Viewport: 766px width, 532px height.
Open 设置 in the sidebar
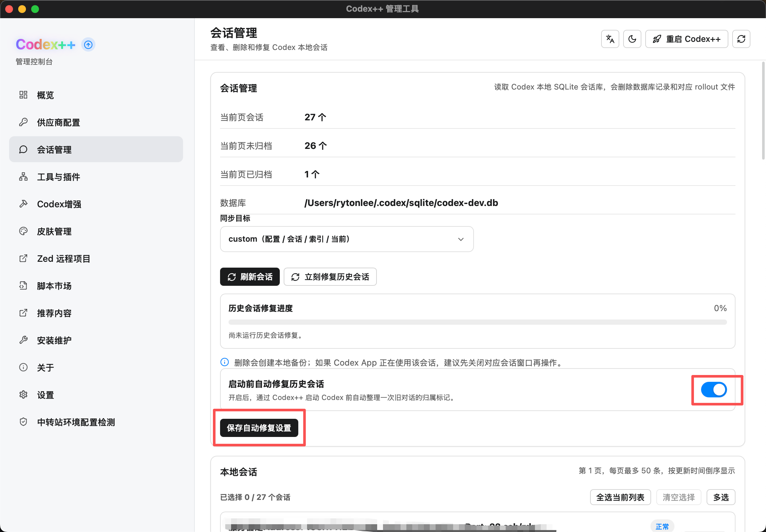[x=96, y=395]
